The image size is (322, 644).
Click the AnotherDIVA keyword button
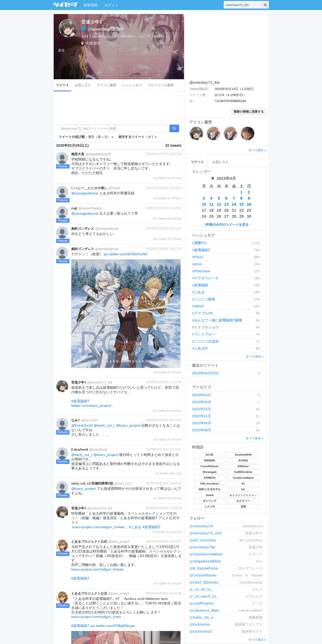tap(243, 455)
